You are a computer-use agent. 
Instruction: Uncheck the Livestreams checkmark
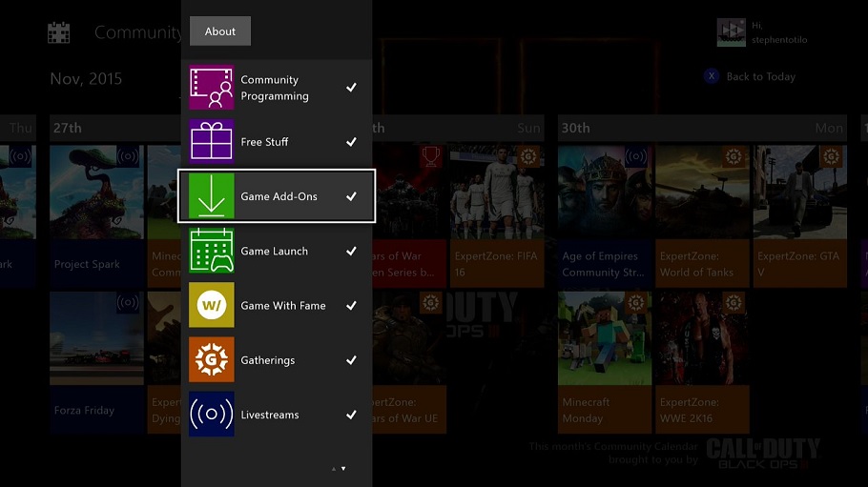[351, 414]
